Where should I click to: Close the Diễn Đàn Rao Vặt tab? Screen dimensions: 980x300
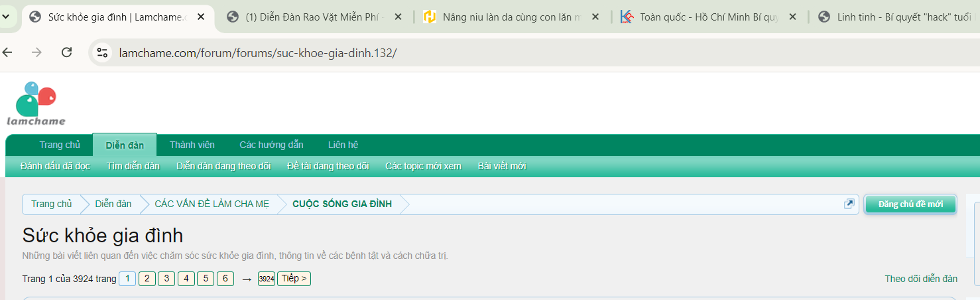(x=397, y=17)
